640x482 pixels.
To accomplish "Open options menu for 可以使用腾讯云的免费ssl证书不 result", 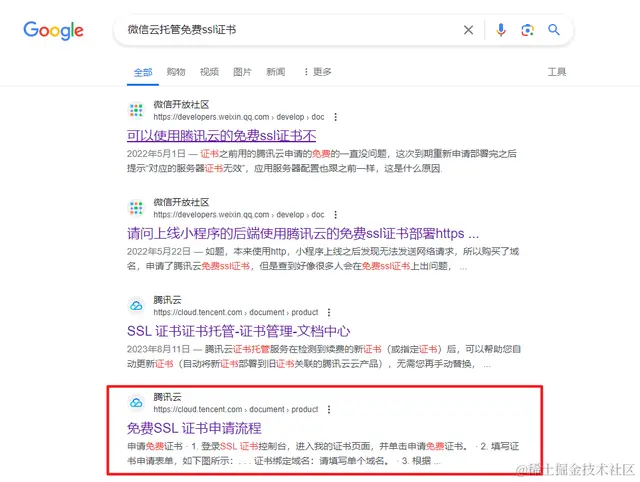I will (x=336, y=117).
